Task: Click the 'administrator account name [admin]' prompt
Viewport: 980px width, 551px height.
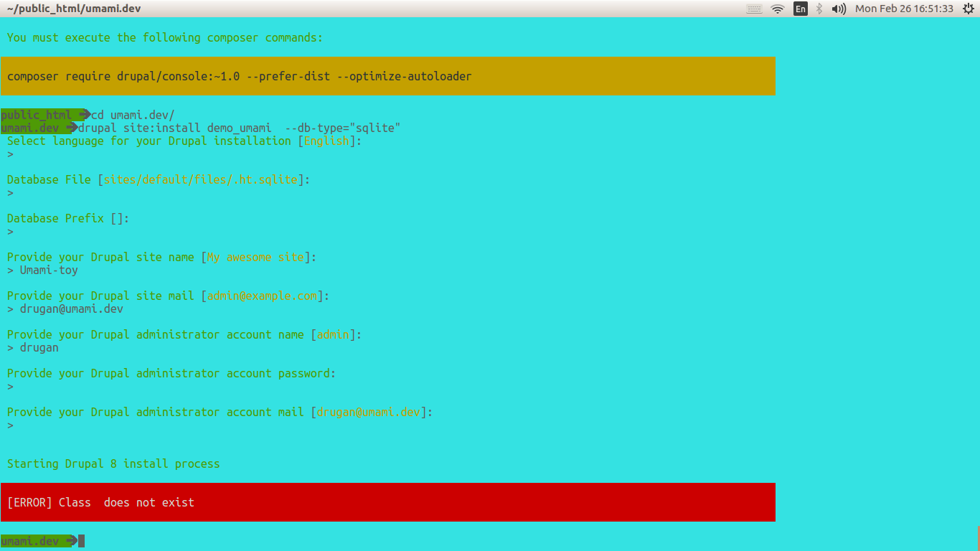Action: tap(184, 334)
